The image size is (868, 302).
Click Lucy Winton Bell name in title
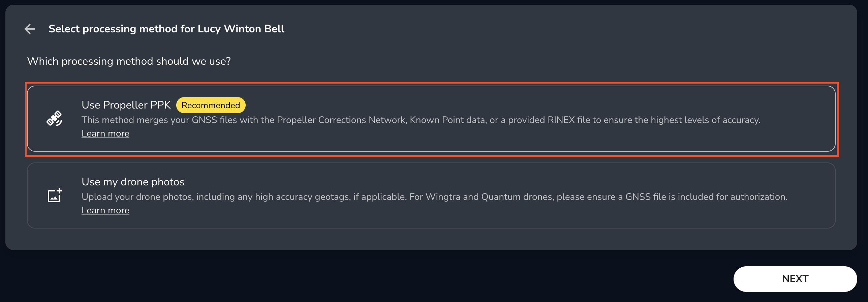pos(241,29)
